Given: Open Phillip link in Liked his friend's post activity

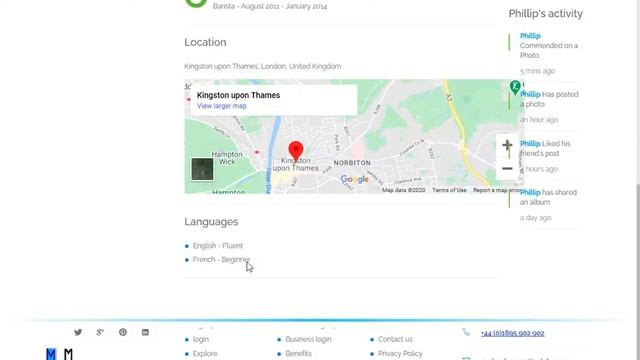Looking at the screenshot, I should pos(530,144).
